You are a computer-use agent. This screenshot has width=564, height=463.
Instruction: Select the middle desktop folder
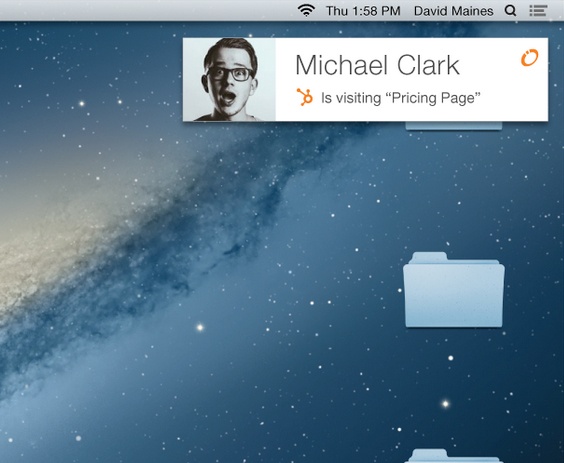454,290
